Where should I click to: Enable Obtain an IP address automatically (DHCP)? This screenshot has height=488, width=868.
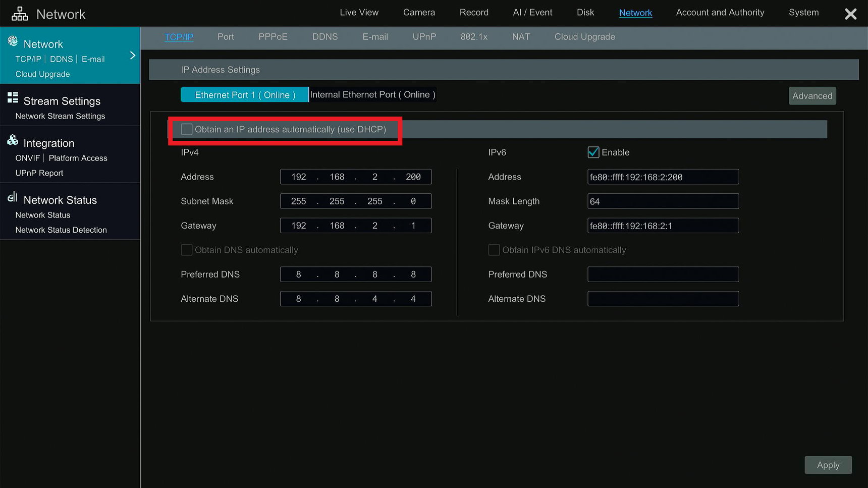pyautogui.click(x=186, y=129)
